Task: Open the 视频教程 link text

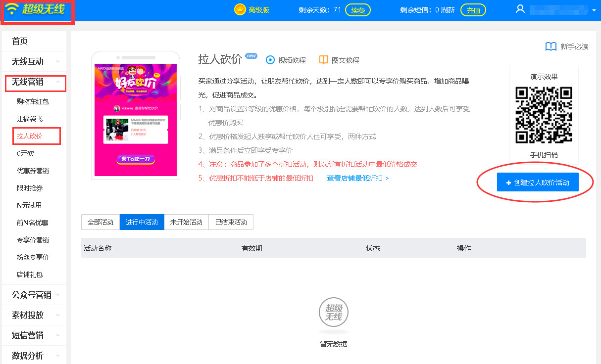Action: coord(292,60)
